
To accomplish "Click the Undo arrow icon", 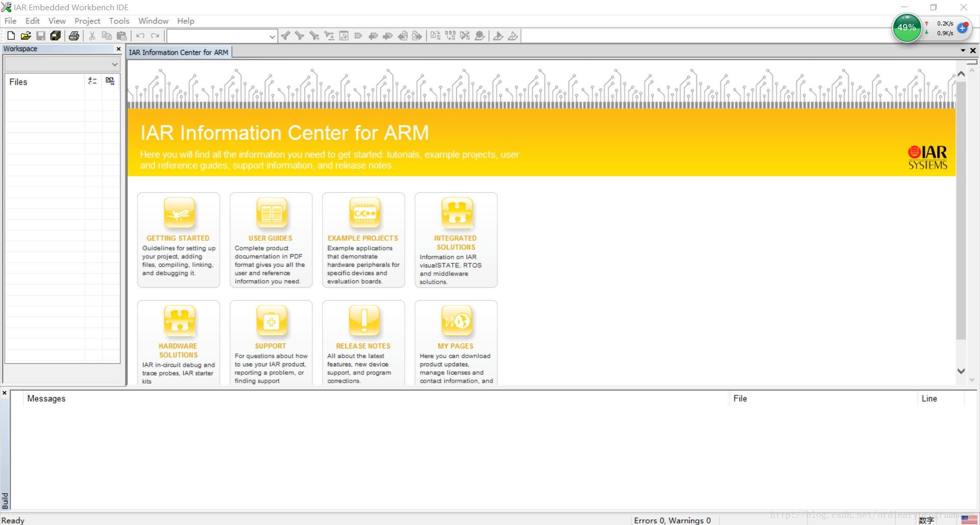I will (140, 36).
